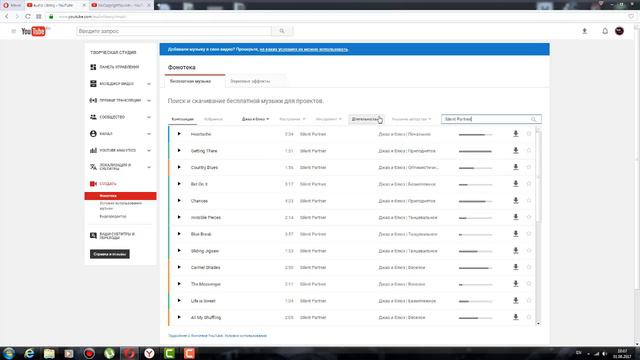This screenshot has width=640, height=360.
Task: Play the Chances track
Action: (179, 201)
